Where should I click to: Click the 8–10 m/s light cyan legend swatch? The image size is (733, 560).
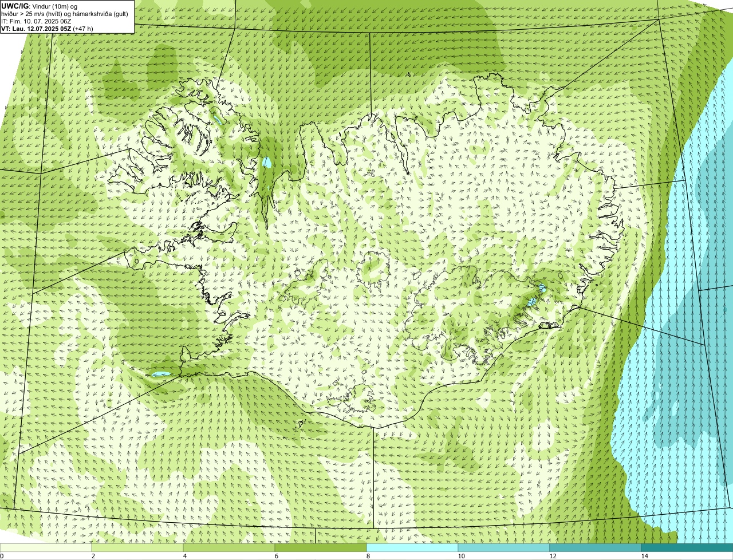point(412,547)
